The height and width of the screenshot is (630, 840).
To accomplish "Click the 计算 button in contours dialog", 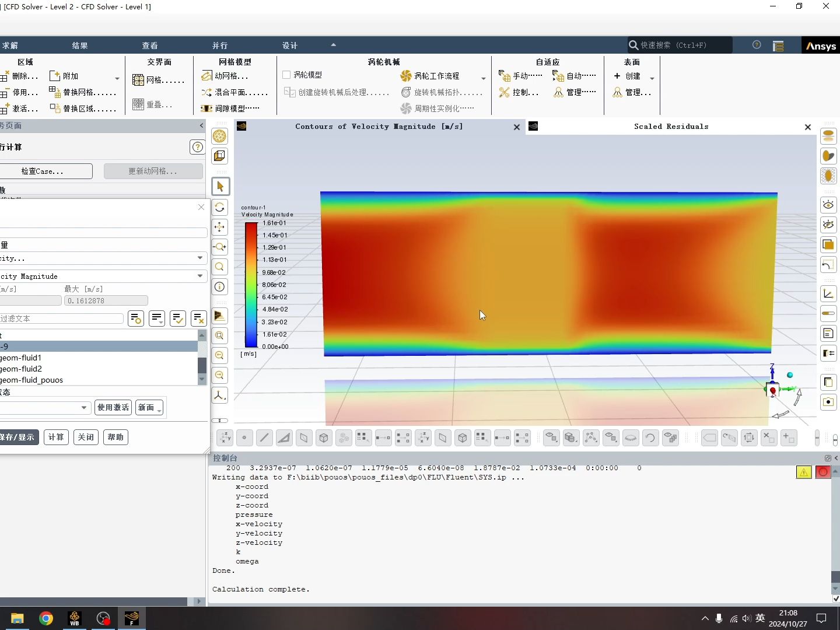I will (57, 437).
